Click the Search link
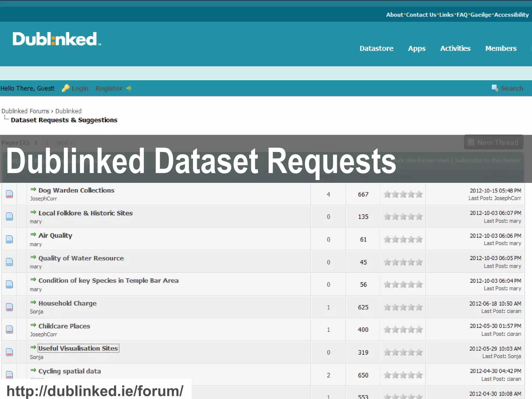This screenshot has width=532, height=399. pos(512,88)
